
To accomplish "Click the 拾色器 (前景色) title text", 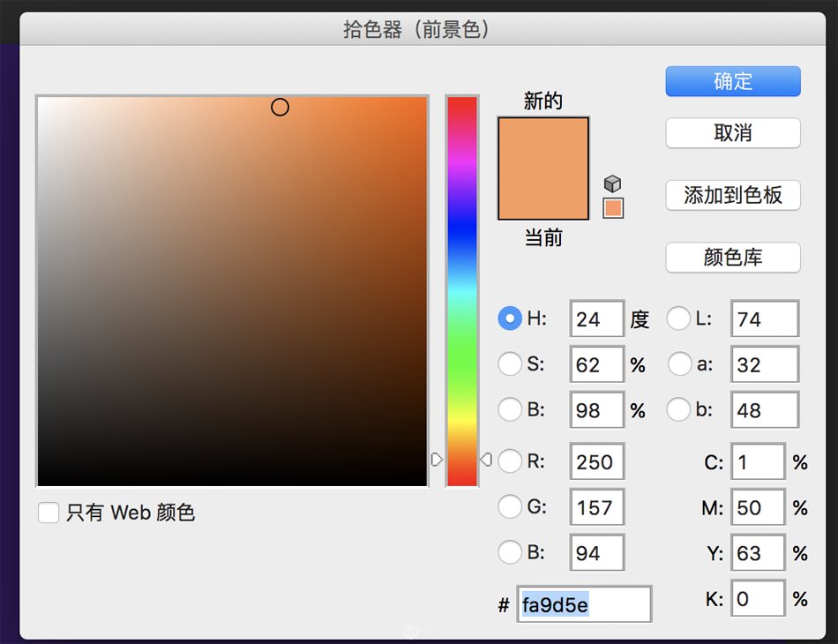I will click(x=416, y=29).
